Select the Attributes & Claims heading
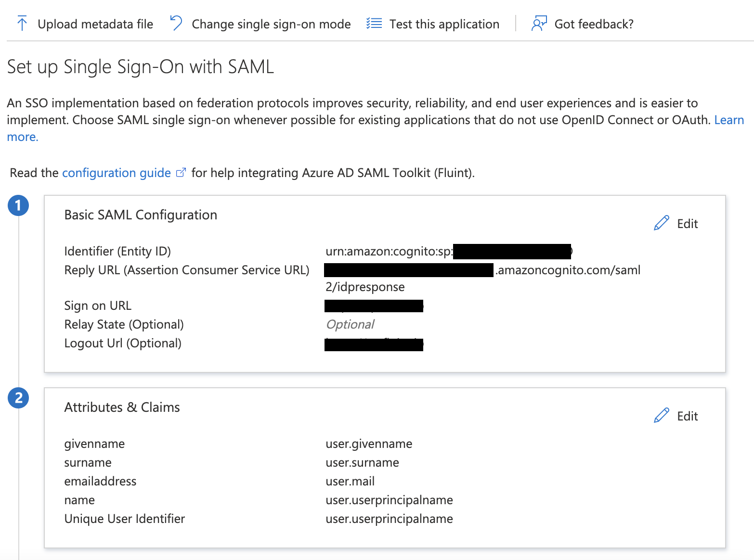The image size is (754, 560). click(x=122, y=407)
